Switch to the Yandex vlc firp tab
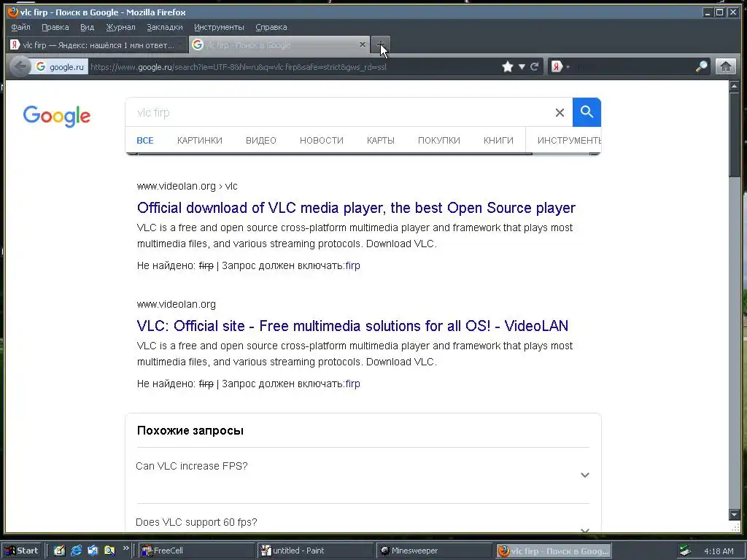747x560 pixels. (97, 45)
